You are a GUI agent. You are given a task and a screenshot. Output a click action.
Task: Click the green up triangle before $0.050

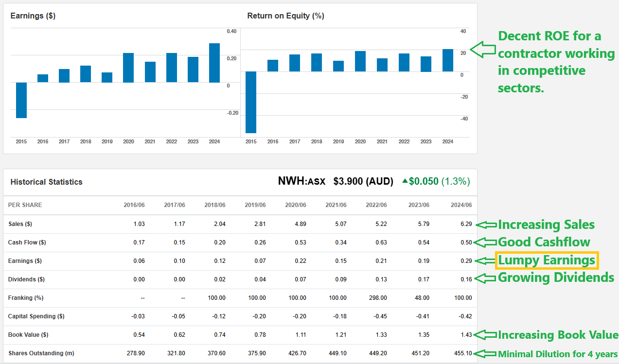pos(405,181)
